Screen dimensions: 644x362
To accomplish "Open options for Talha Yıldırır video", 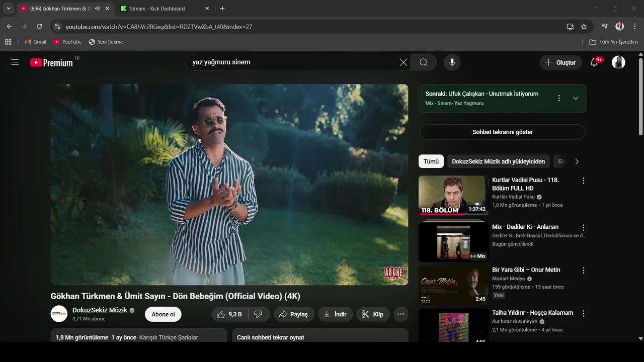I will point(584,313).
